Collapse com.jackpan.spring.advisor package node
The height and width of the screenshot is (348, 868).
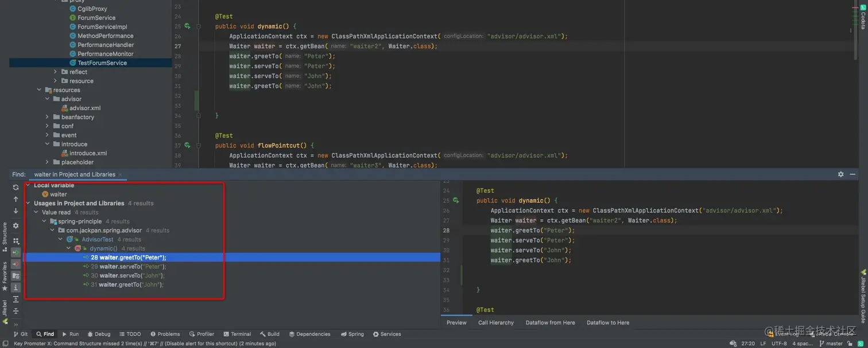(x=52, y=230)
